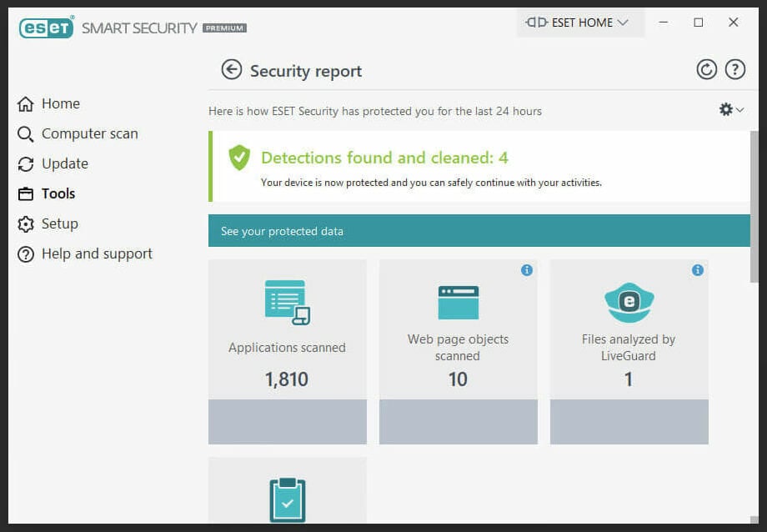767x532 pixels.
Task: Click the clipboard checkmark icon
Action: click(x=288, y=499)
